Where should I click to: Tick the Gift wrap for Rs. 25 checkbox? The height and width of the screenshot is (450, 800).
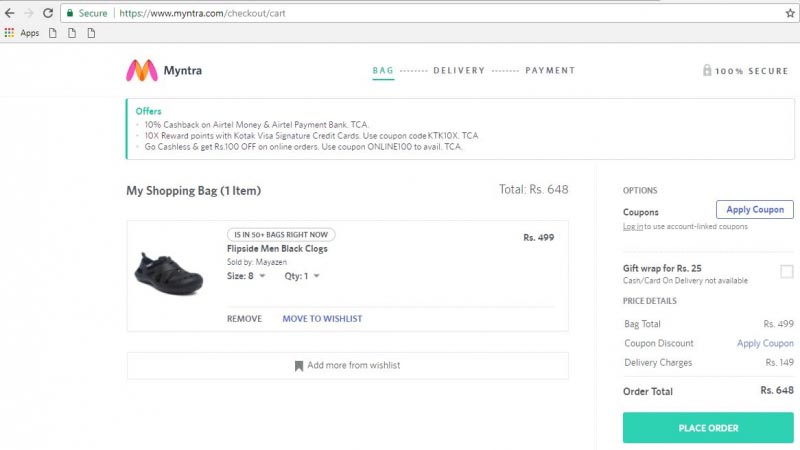(787, 271)
